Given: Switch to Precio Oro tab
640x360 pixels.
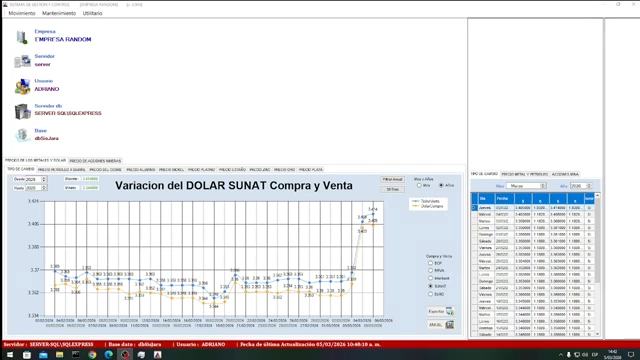Looking at the screenshot, I should click(284, 169).
